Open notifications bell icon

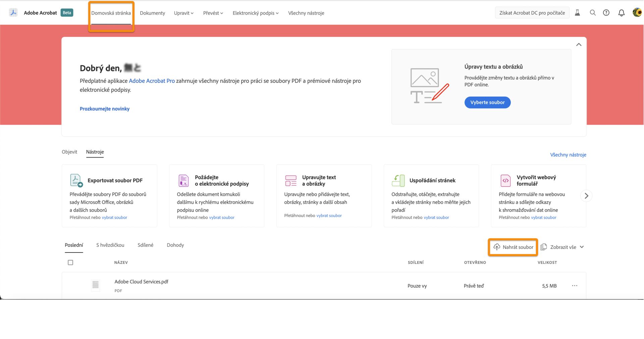(621, 13)
